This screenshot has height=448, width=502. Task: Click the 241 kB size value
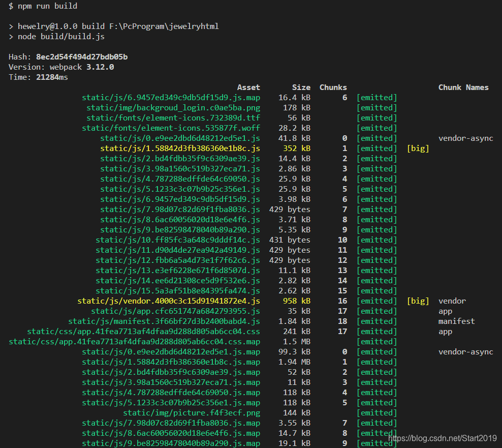point(297,332)
